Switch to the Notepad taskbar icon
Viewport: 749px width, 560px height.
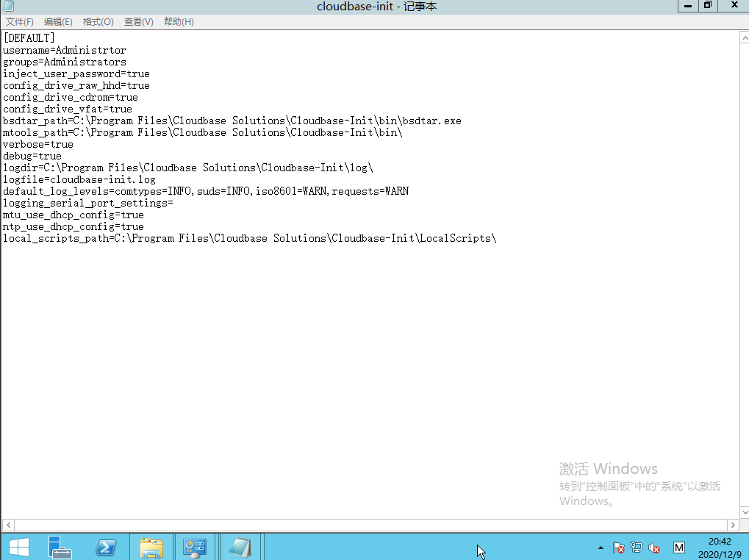240,547
